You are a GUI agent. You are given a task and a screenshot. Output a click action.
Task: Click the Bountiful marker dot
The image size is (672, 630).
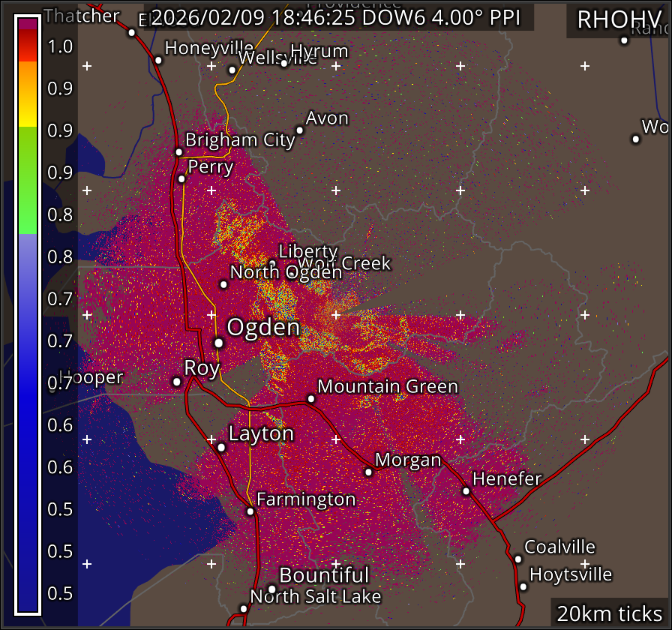click(x=272, y=589)
